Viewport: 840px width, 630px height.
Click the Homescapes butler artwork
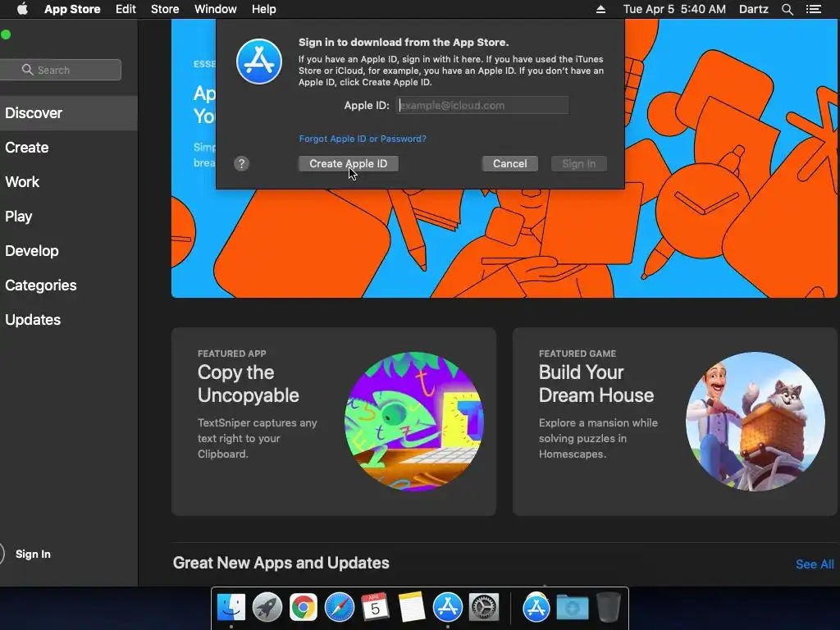click(756, 422)
